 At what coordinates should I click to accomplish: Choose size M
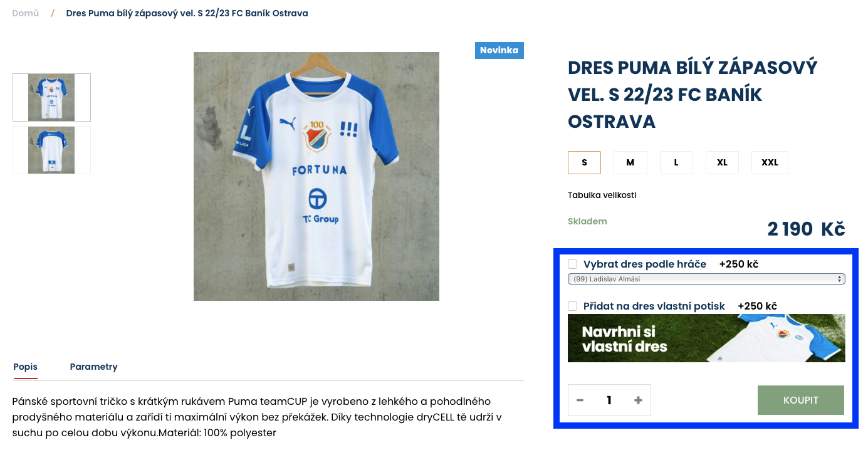point(630,162)
